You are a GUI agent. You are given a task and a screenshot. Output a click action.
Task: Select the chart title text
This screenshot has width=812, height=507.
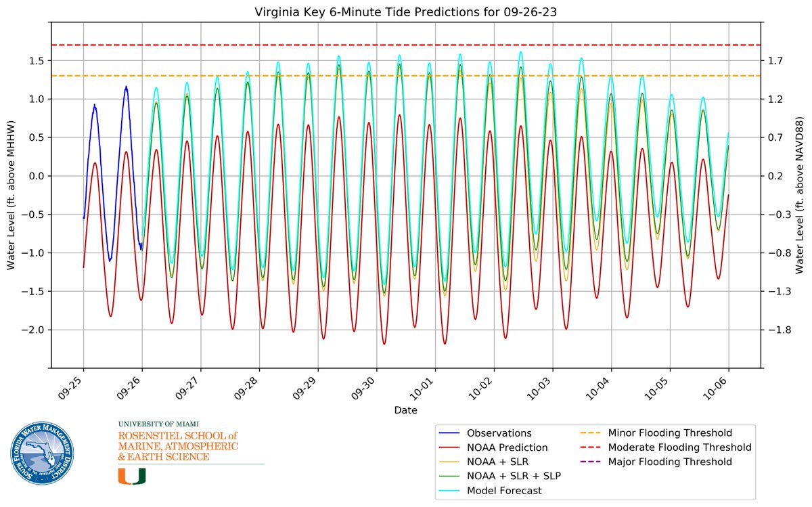point(406,12)
